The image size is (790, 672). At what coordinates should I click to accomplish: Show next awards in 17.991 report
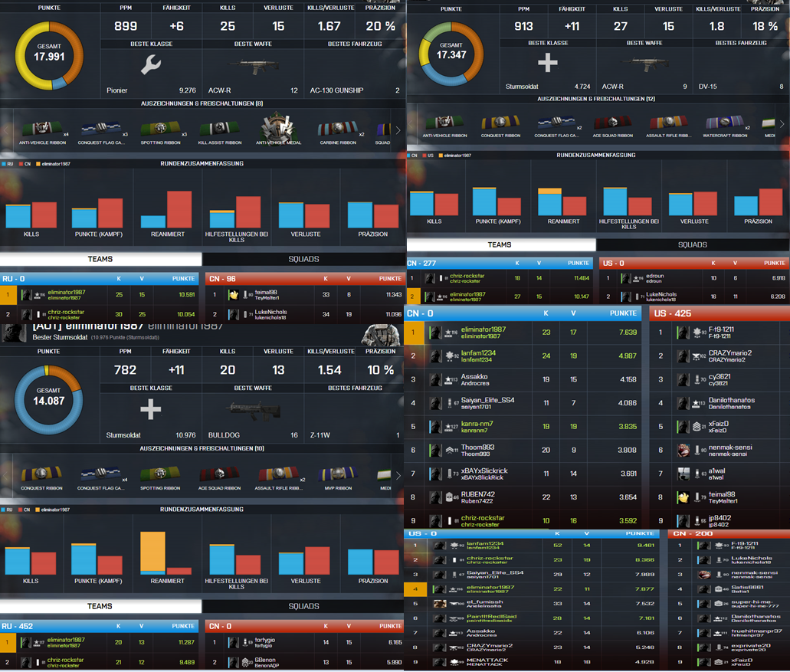(398, 130)
